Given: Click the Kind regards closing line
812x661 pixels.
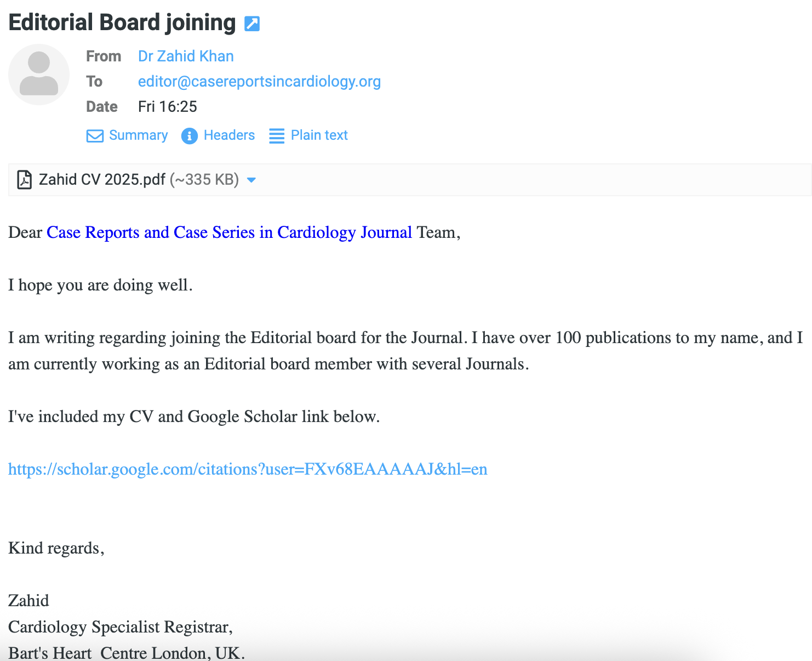Looking at the screenshot, I should (56, 548).
